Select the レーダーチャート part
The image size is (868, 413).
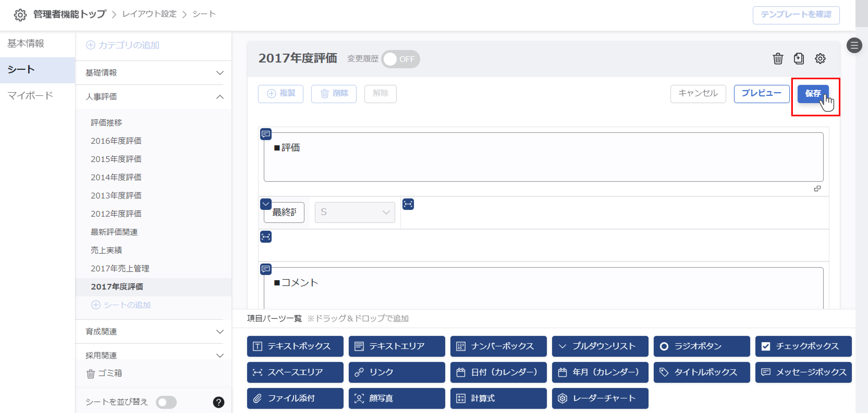tap(600, 398)
